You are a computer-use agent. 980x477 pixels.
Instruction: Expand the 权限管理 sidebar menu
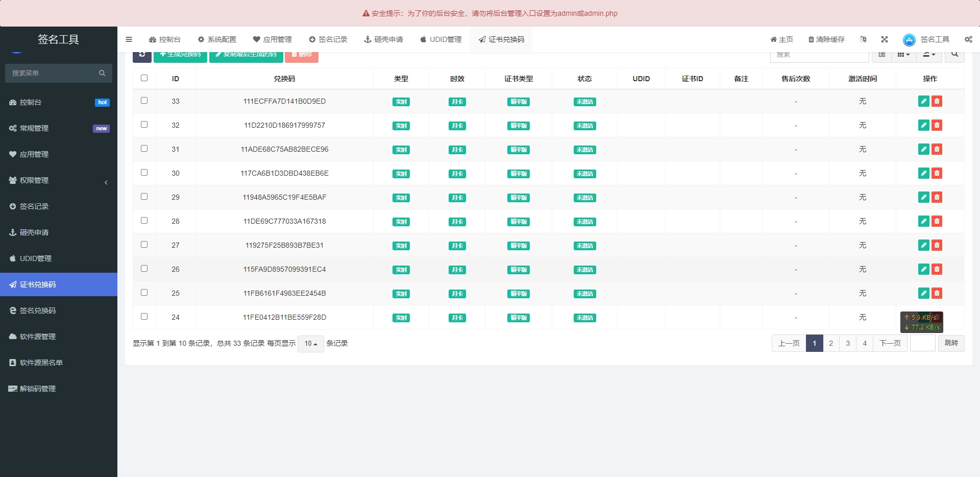pos(59,180)
